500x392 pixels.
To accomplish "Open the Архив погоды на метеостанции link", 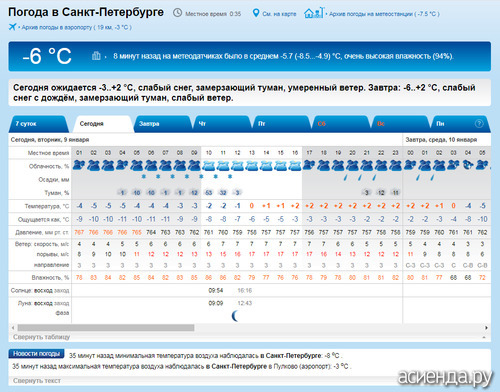I will [x=384, y=14].
